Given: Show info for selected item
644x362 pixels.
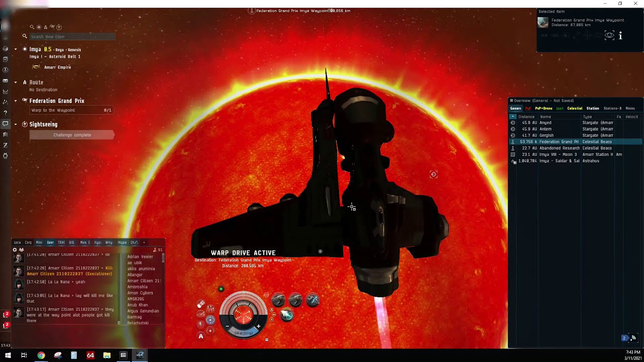Looking at the screenshot, I should 620,35.
